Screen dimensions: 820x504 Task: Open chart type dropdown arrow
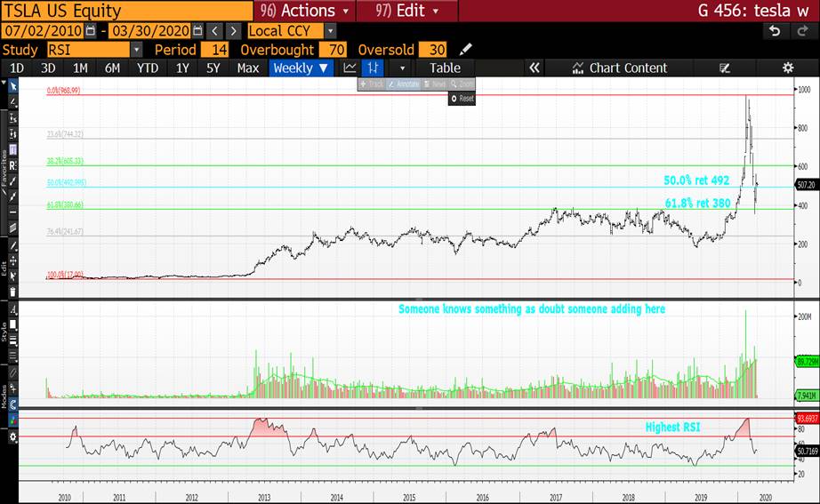[402, 68]
